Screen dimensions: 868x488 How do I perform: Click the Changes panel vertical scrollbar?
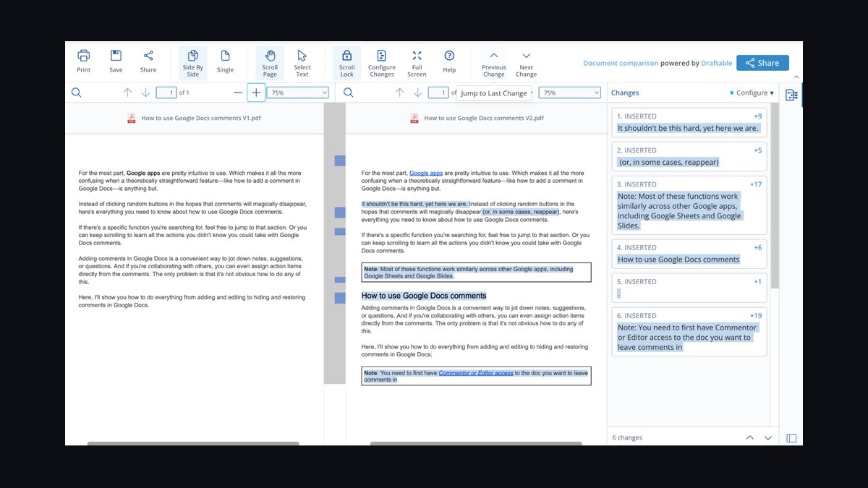(x=775, y=196)
